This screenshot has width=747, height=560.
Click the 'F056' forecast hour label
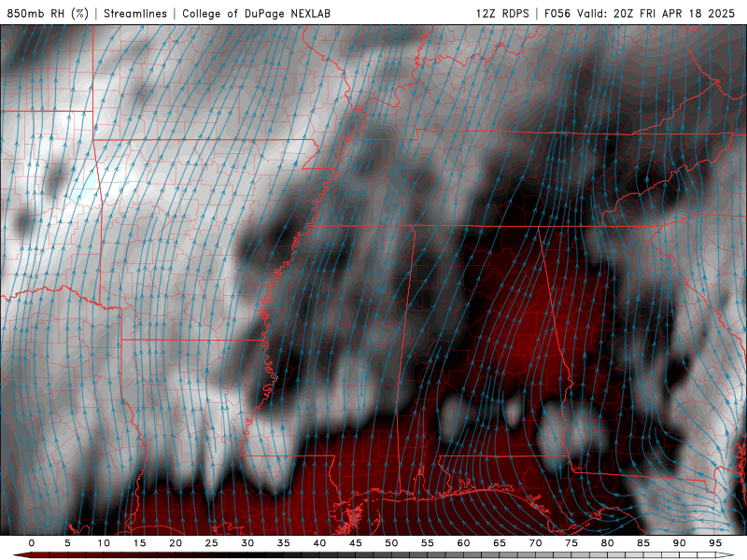pos(557,13)
